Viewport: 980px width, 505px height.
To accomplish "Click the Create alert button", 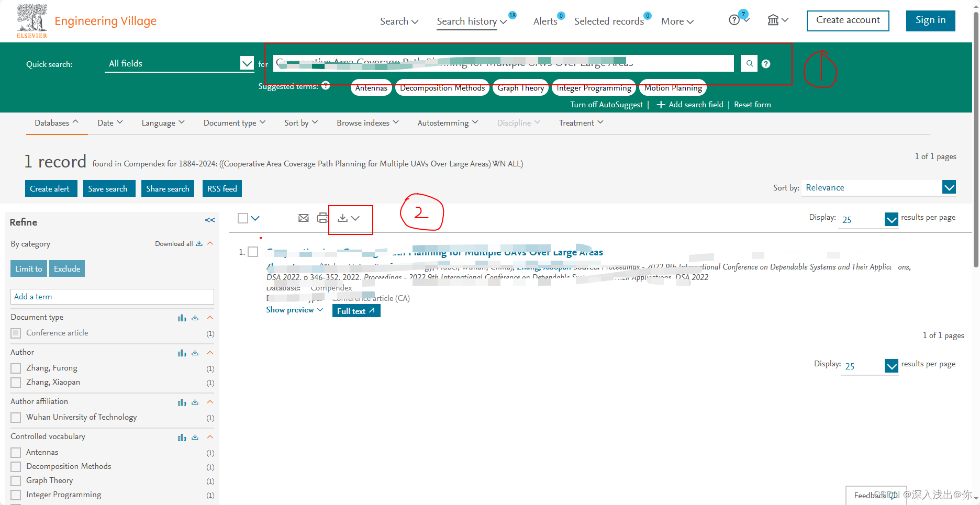I will coord(51,188).
